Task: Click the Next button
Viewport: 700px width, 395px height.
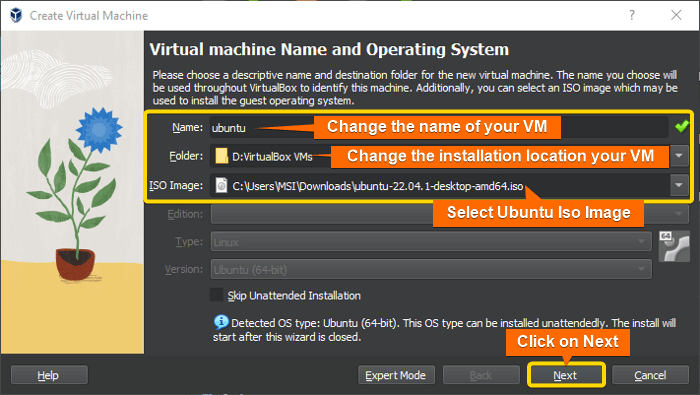Action: [x=566, y=375]
